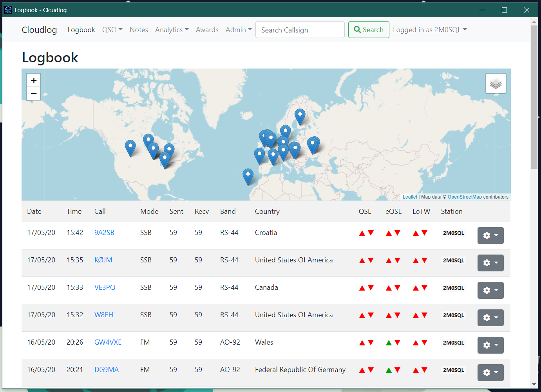
Task: Click inside the Search Callsign field
Action: [x=300, y=30]
